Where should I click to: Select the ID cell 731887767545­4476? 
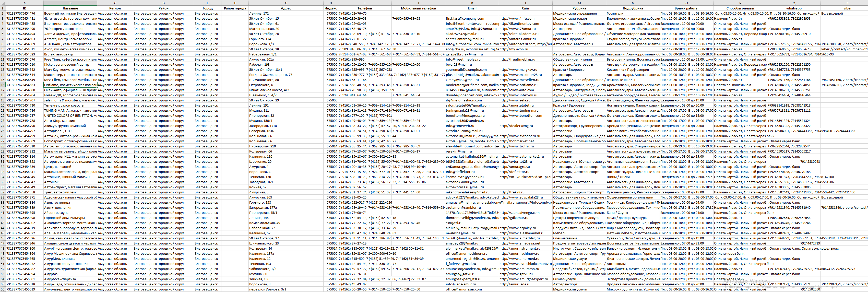[24, 14]
